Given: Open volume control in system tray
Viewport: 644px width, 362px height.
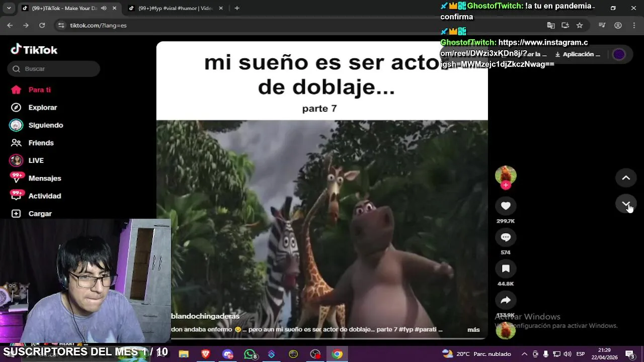Looking at the screenshot, I should pos(568,354).
